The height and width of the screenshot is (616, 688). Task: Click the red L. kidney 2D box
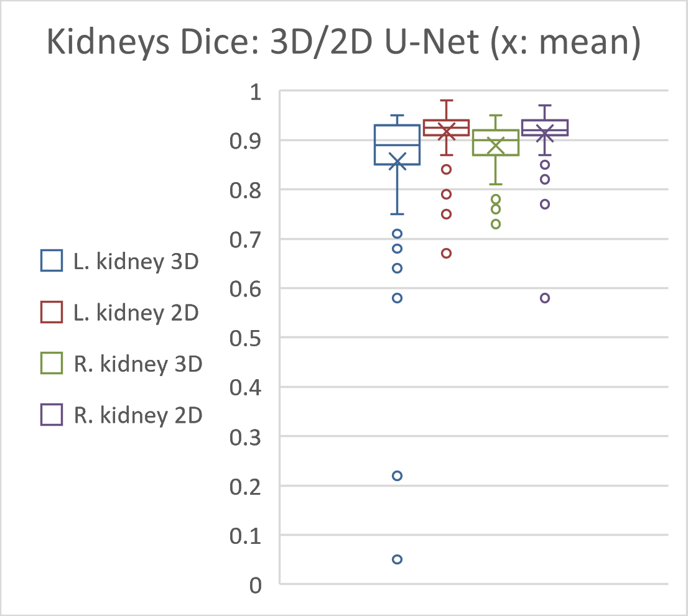(x=446, y=127)
